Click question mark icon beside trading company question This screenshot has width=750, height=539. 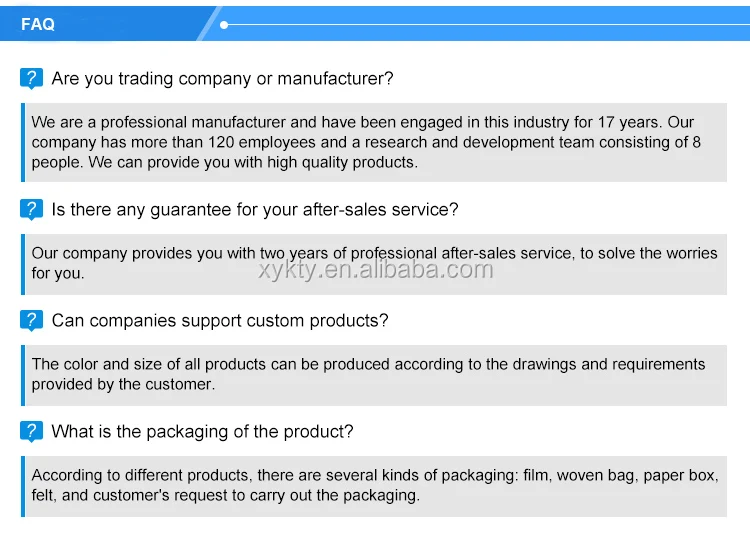click(x=32, y=78)
